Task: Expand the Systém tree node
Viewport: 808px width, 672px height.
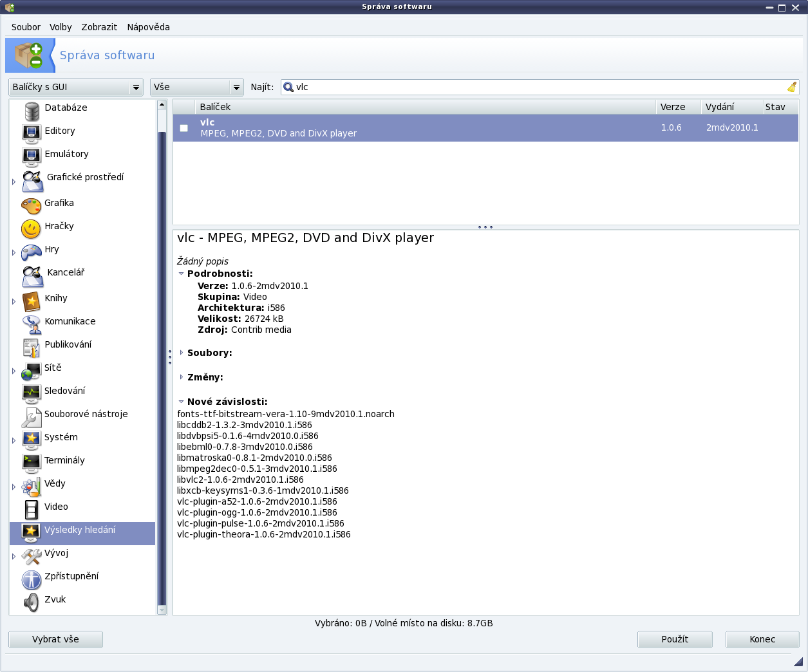Action: click(14, 440)
